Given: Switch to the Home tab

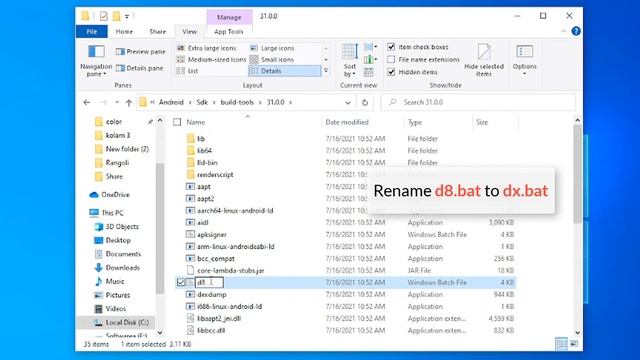Looking at the screenshot, I should (x=124, y=31).
